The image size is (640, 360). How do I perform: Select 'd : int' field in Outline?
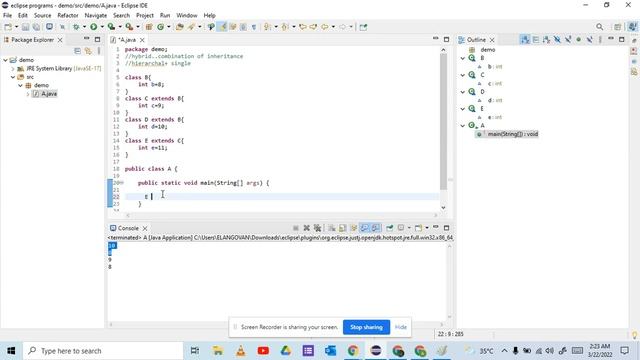click(x=495, y=100)
